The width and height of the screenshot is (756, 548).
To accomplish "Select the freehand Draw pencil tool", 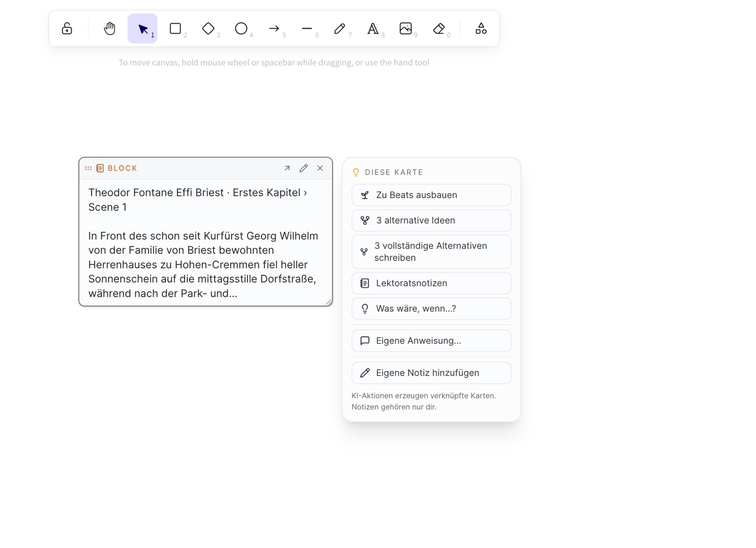I will coord(340,28).
